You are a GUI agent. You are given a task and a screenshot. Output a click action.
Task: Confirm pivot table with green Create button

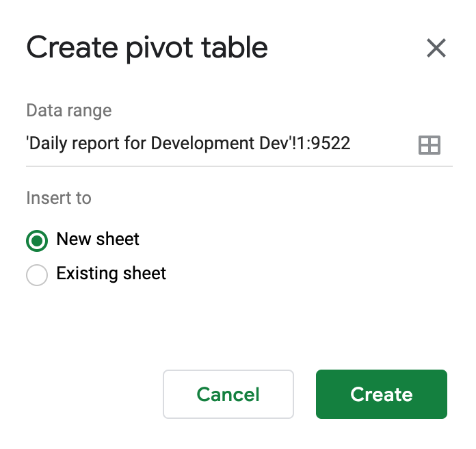click(382, 394)
